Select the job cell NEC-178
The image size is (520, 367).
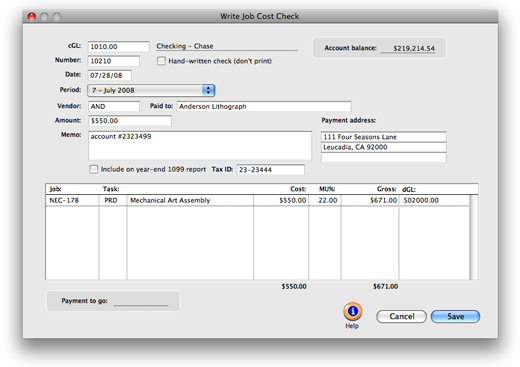tap(72, 200)
